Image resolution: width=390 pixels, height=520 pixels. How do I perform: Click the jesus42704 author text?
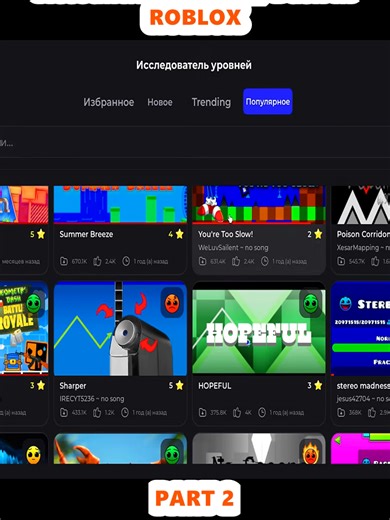(363, 399)
